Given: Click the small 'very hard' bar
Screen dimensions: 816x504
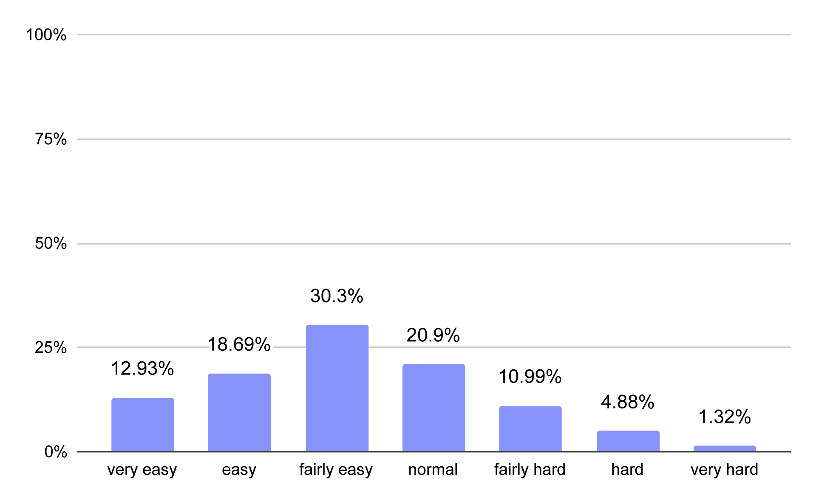Looking at the screenshot, I should click(725, 448).
